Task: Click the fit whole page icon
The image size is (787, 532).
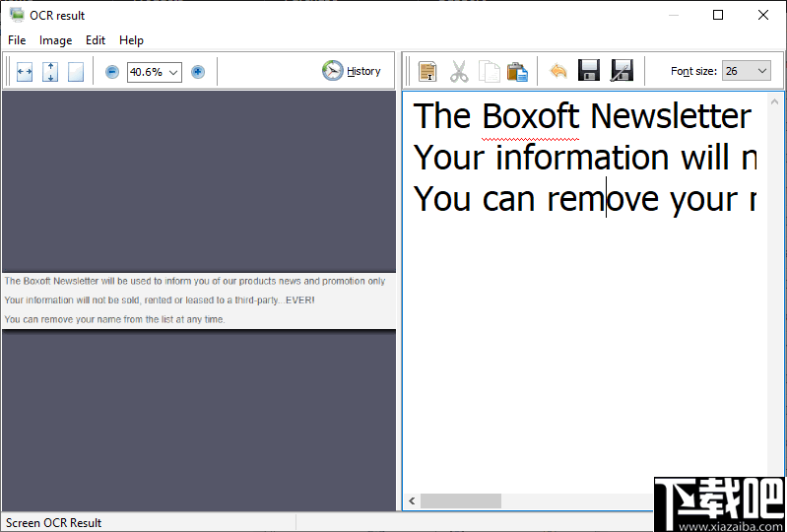Action: tap(76, 72)
